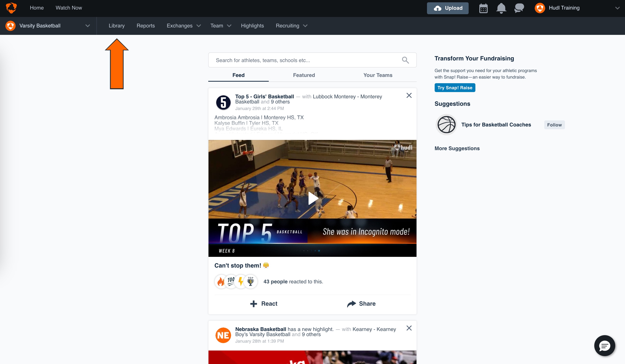The image size is (625, 364).
Task: Open the Watch Now menu
Action: [x=69, y=8]
